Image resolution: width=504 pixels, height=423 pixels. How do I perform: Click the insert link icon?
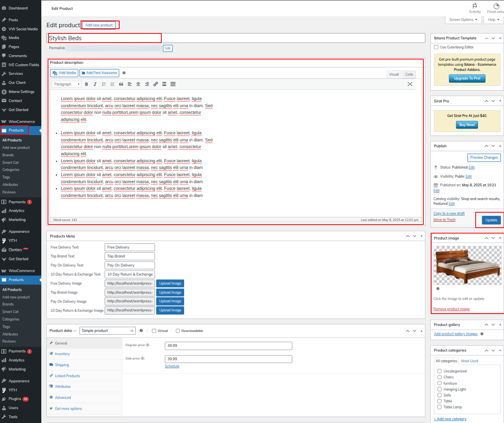tap(155, 84)
